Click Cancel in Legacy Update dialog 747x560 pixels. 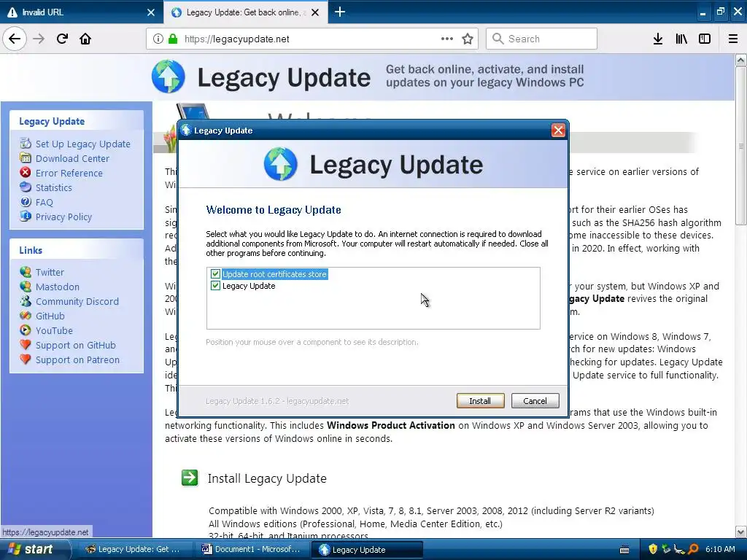tap(535, 401)
